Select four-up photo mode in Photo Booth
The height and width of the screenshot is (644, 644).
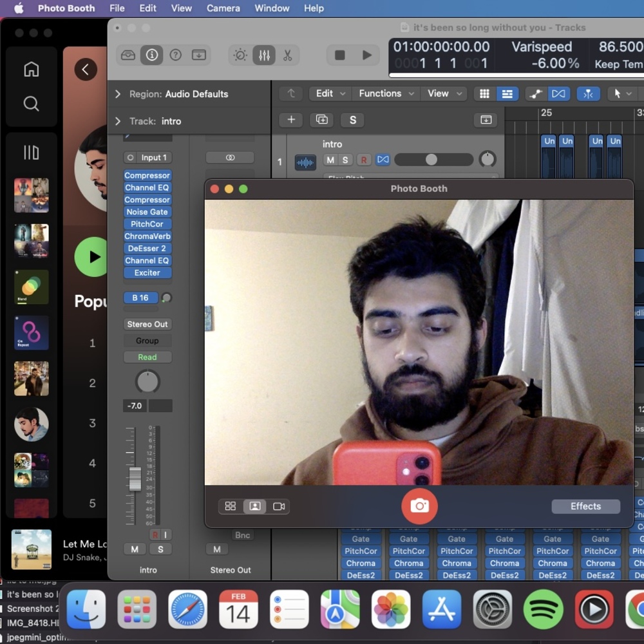231,506
